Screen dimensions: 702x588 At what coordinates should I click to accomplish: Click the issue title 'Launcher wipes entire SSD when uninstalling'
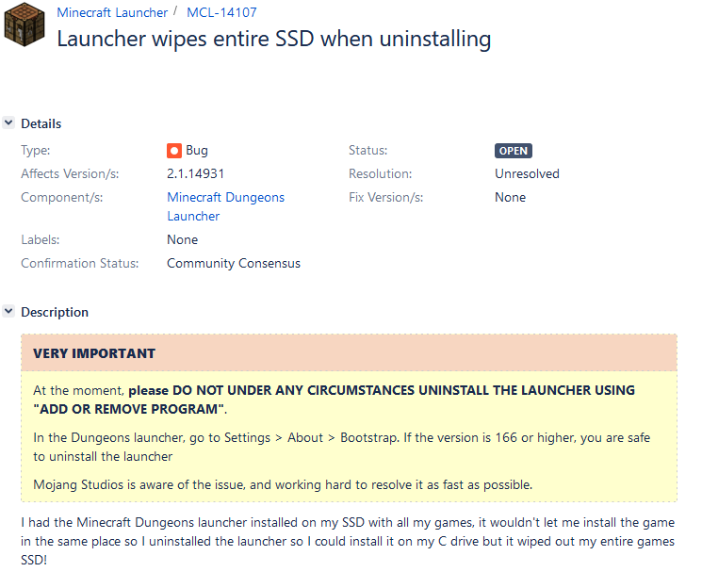tap(274, 39)
